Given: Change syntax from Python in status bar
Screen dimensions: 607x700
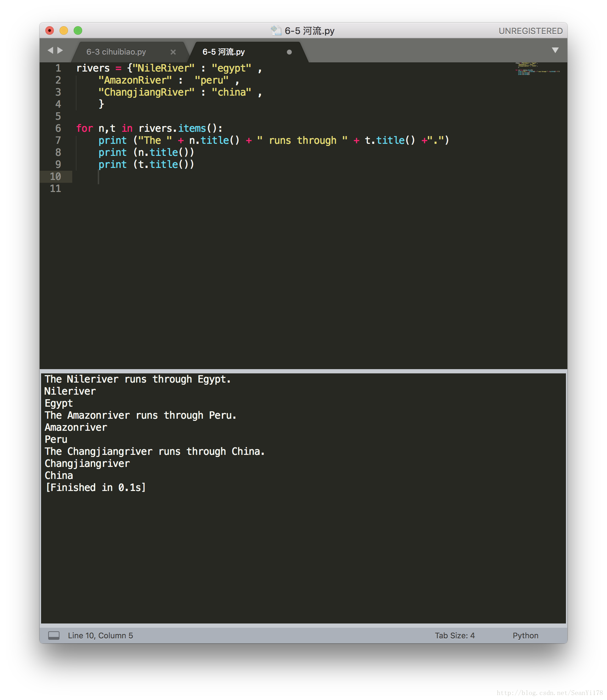Looking at the screenshot, I should pos(525,636).
